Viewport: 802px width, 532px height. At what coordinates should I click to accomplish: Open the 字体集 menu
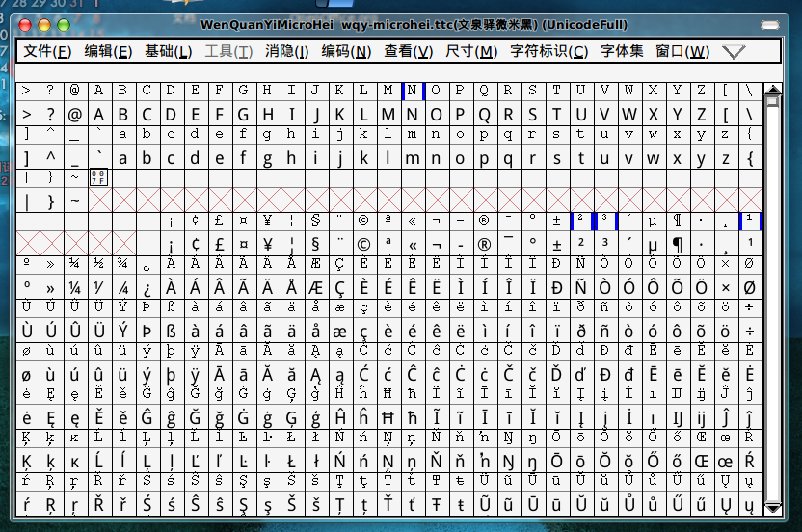(x=622, y=51)
